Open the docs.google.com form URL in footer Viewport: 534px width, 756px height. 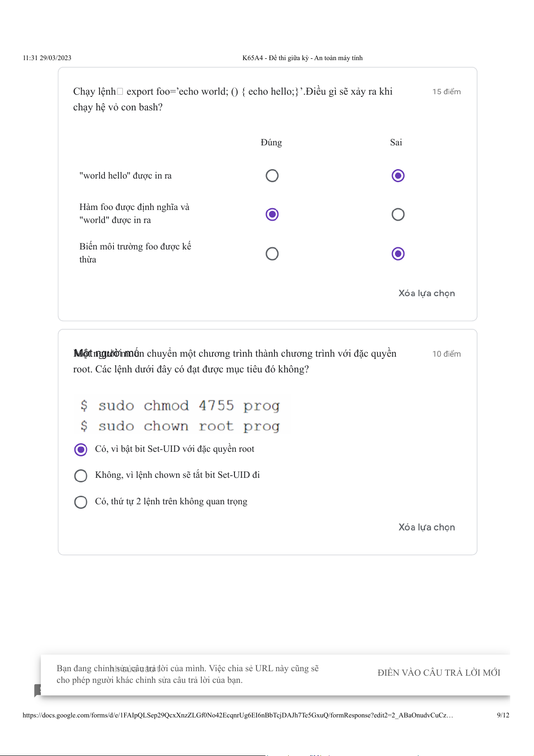tap(238, 715)
